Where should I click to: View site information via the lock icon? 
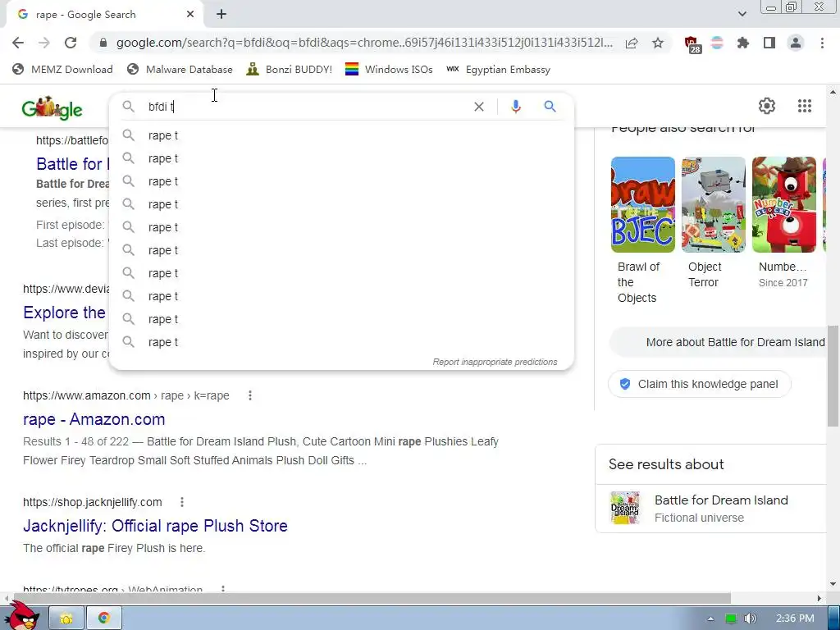103,43
